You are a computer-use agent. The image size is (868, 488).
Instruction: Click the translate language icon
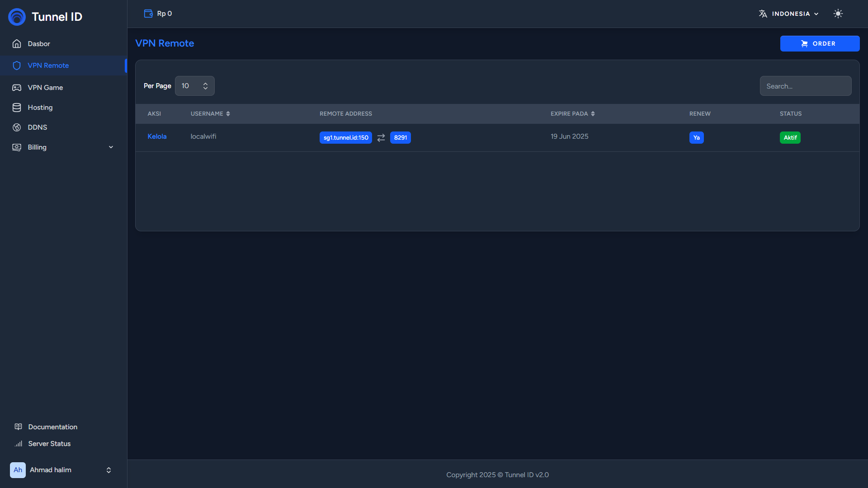[763, 14]
